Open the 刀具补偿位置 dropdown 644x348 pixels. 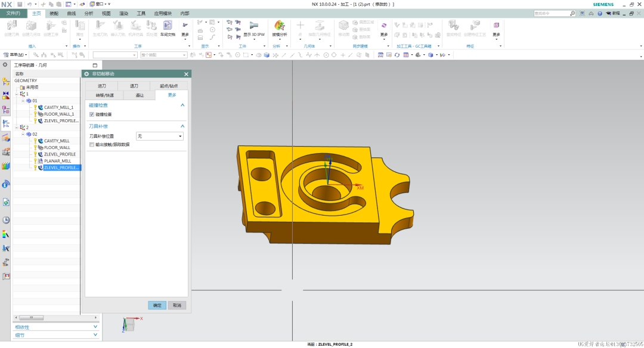(x=159, y=136)
